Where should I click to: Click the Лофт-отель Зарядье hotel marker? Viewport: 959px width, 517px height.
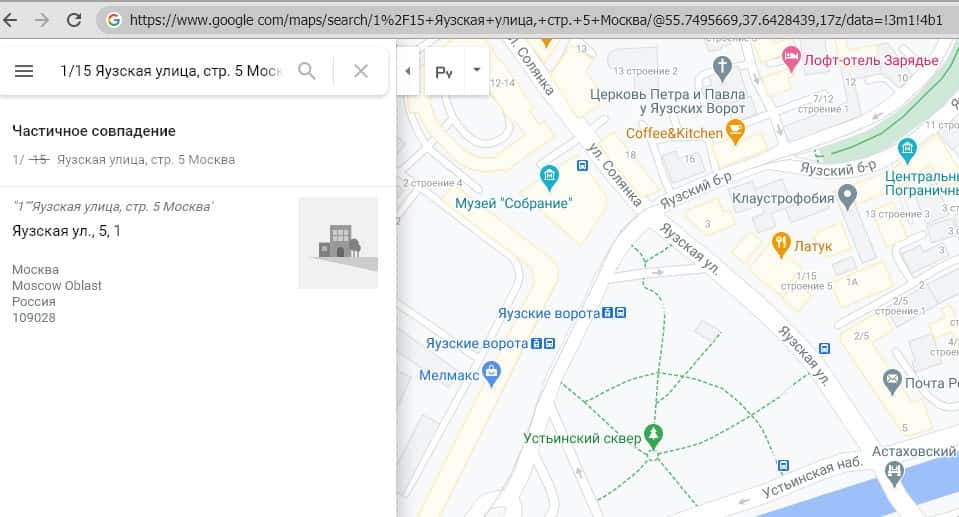[x=791, y=56]
